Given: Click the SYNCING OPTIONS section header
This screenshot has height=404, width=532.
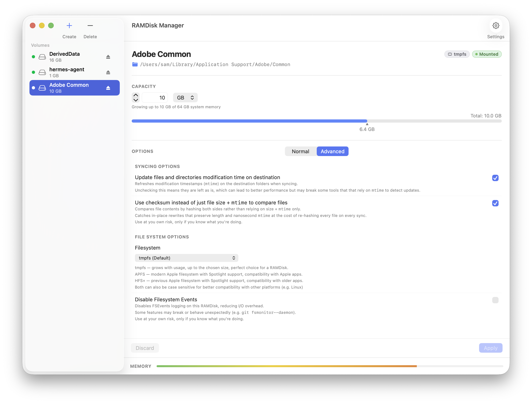Looking at the screenshot, I should (x=157, y=166).
